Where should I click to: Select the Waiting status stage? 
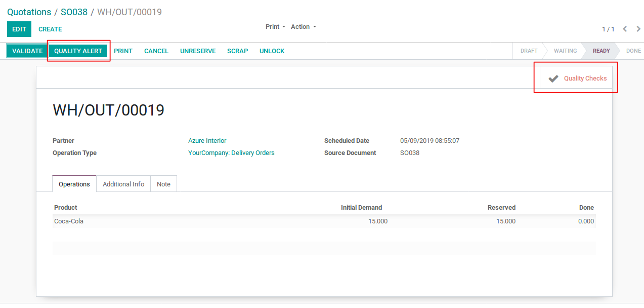pyautogui.click(x=565, y=51)
